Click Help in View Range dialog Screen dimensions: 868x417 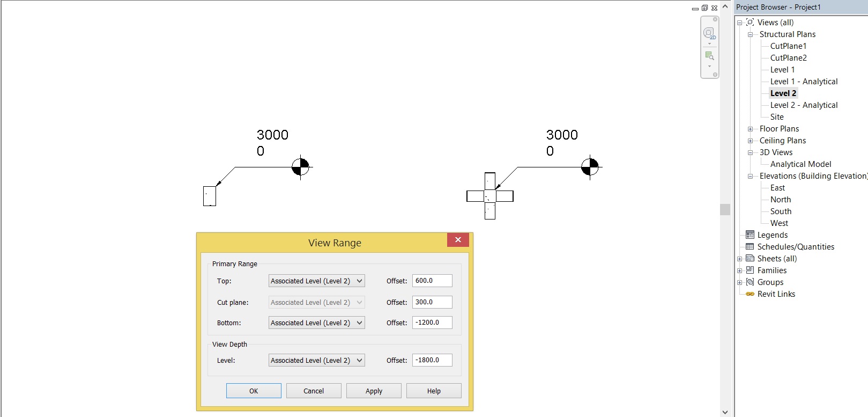(434, 391)
